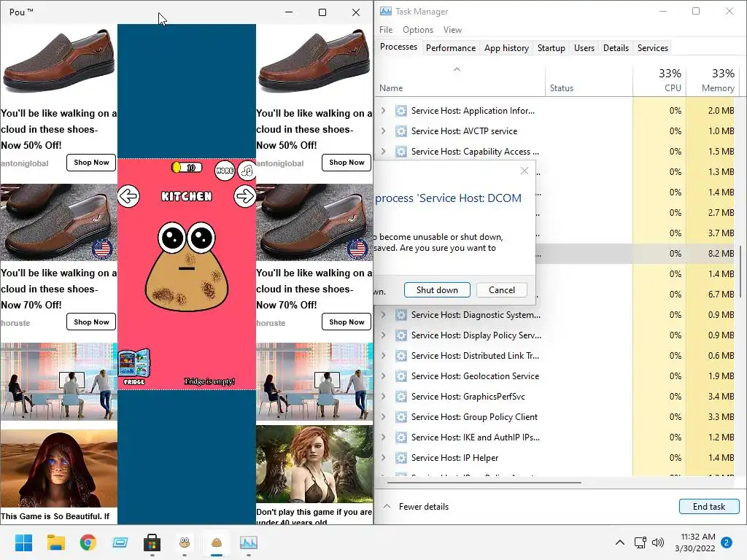747x560 pixels.
Task: Collapse Task Manager with Fewer details
Action: (x=417, y=507)
